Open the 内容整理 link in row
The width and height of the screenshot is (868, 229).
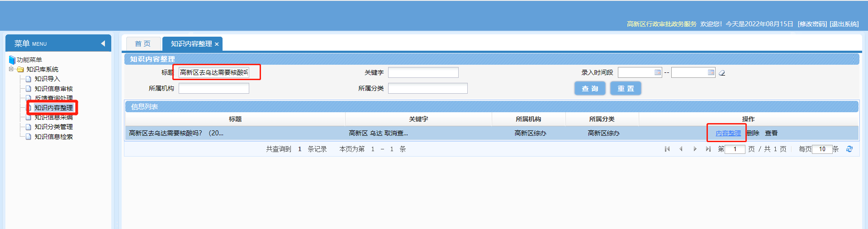point(728,133)
